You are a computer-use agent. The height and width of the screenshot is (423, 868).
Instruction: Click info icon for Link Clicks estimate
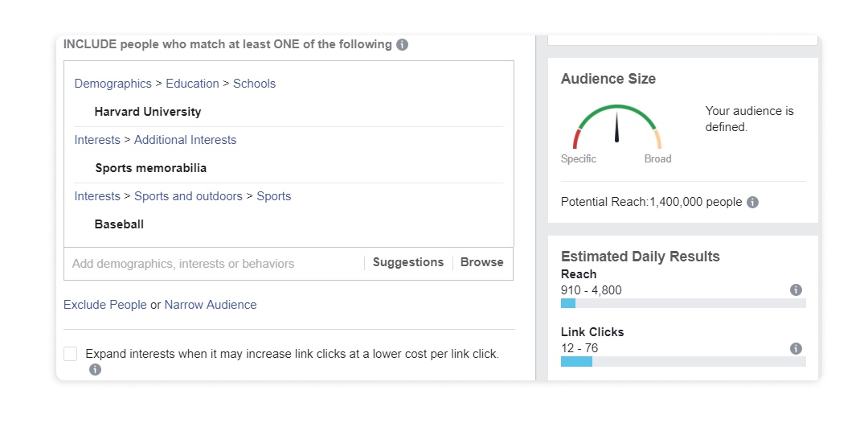point(796,348)
